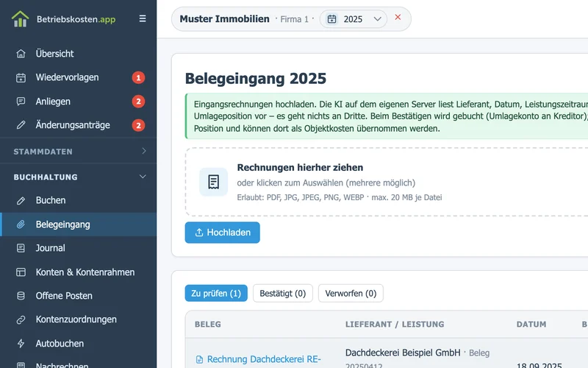
Task: Click the Konten & Kontenrahmen table icon
Action: [21, 272]
